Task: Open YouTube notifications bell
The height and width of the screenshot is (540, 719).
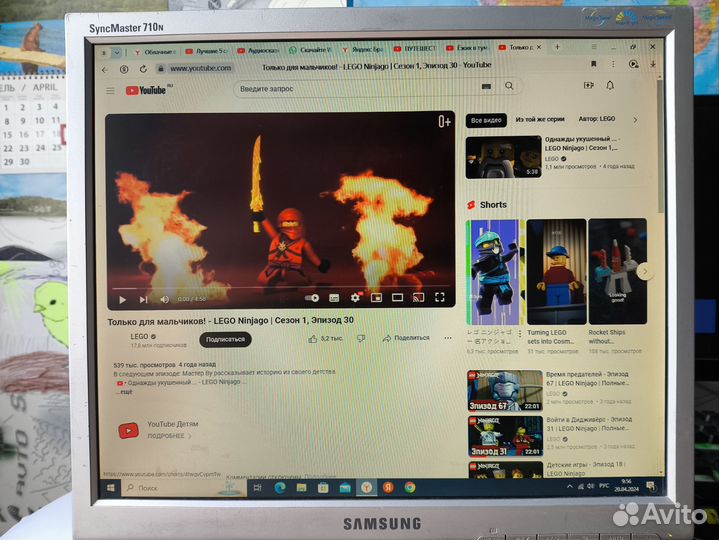Action: tap(610, 85)
